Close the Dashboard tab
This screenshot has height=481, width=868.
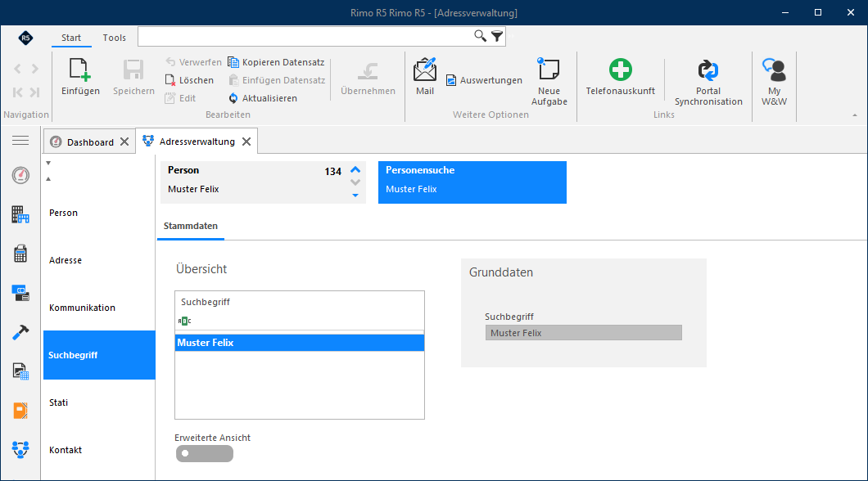(x=124, y=142)
